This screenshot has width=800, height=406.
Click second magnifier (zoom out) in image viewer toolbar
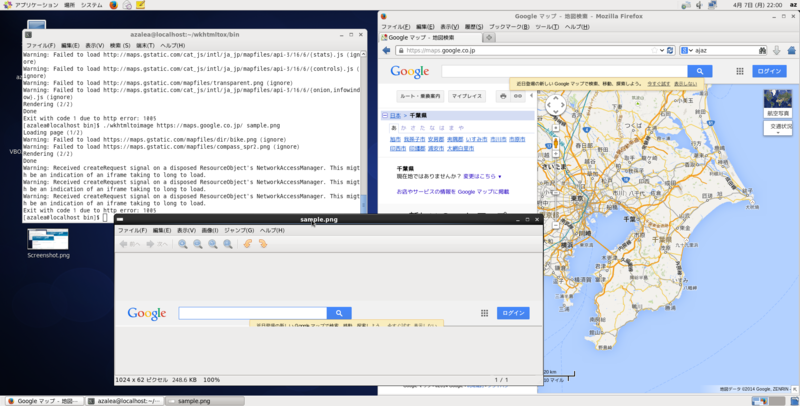tap(197, 244)
